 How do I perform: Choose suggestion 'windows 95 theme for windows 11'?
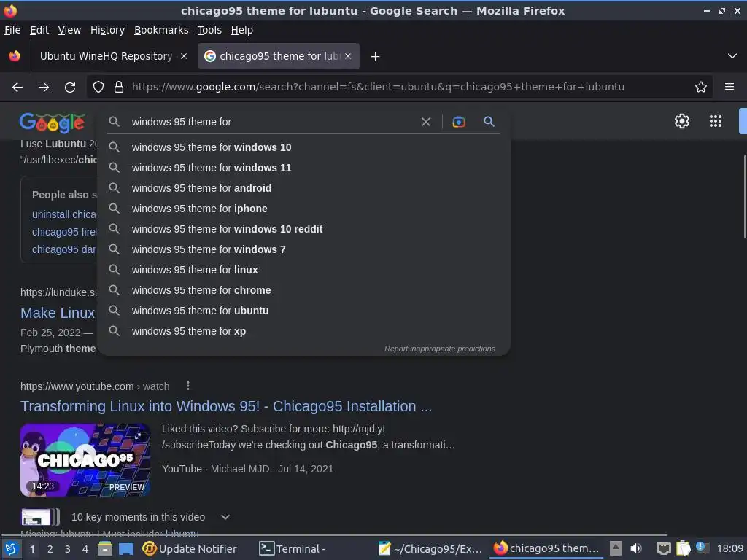[303, 168]
